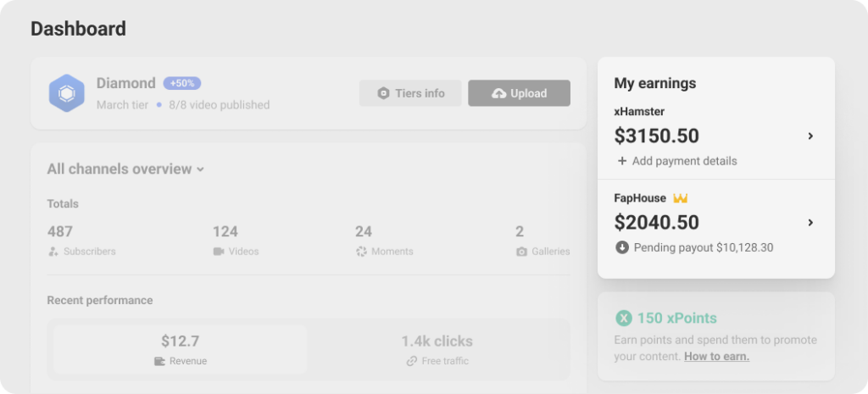Screen dimensions: 868x394
Task: Click the Moments icon
Action: coord(361,252)
